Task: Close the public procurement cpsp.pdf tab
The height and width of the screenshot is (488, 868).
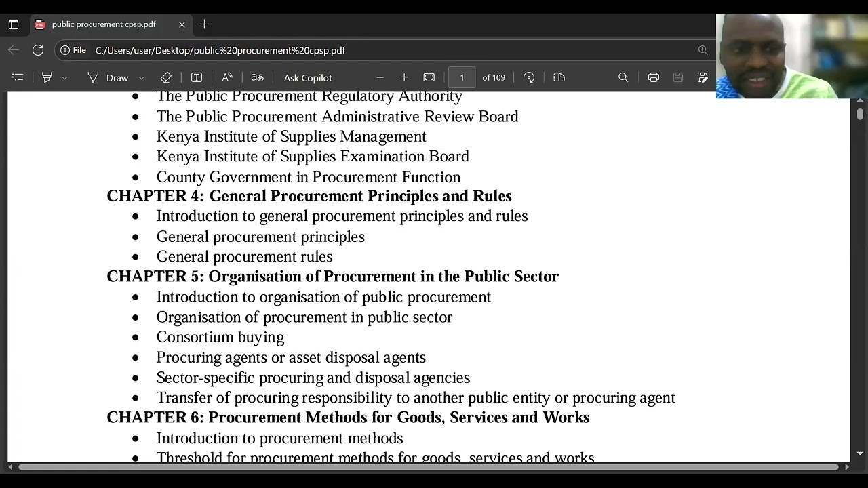Action: [182, 24]
